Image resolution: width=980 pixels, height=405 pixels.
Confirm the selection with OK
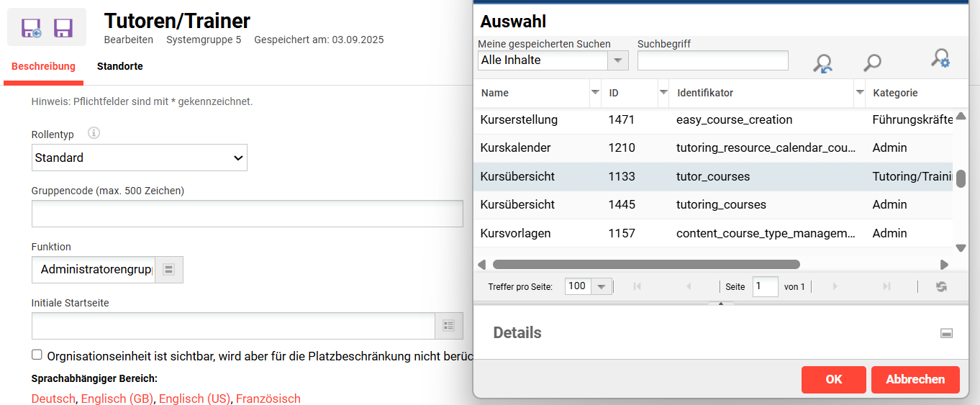tap(833, 379)
